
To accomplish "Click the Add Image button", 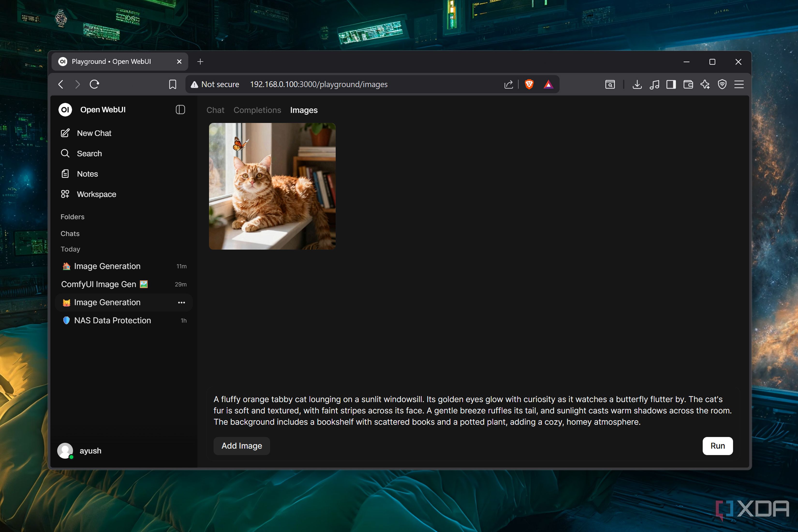I will [241, 445].
